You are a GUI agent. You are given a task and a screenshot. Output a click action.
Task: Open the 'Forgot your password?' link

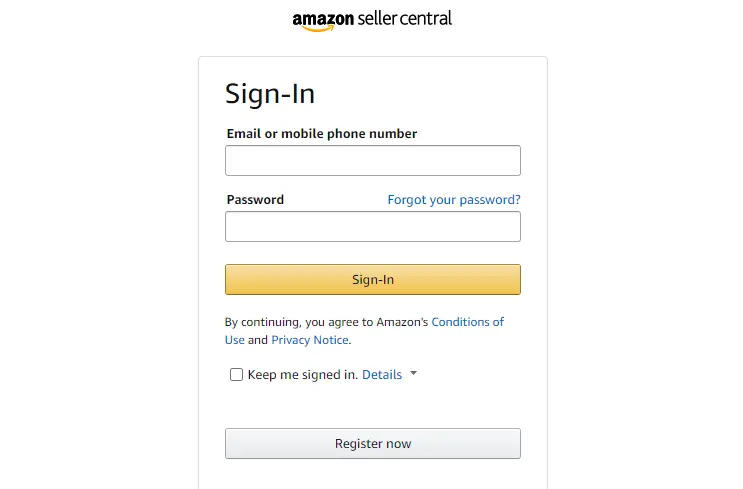click(454, 200)
